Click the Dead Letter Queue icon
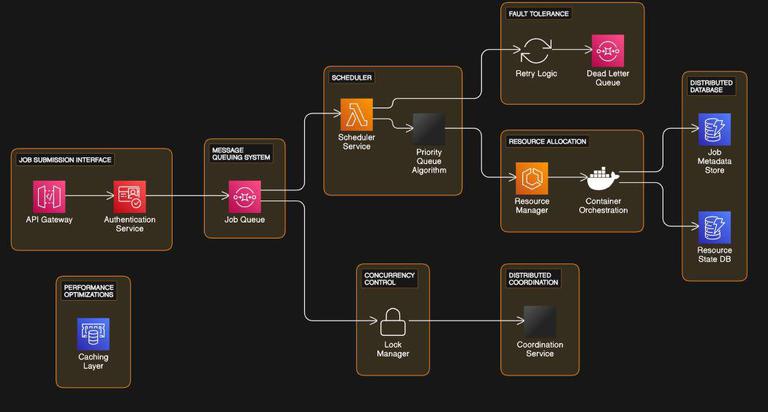 pyautogui.click(x=608, y=50)
